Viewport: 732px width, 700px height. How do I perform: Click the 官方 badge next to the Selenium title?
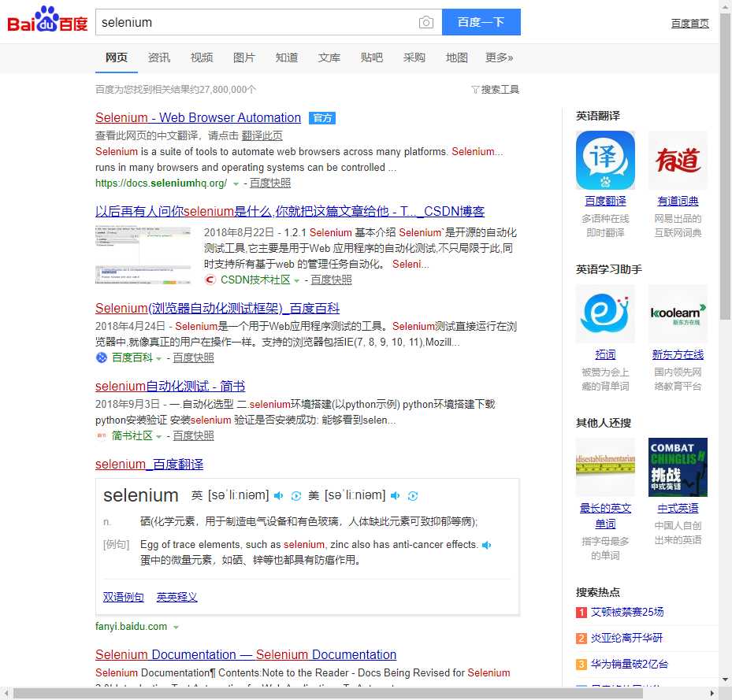tap(322, 118)
